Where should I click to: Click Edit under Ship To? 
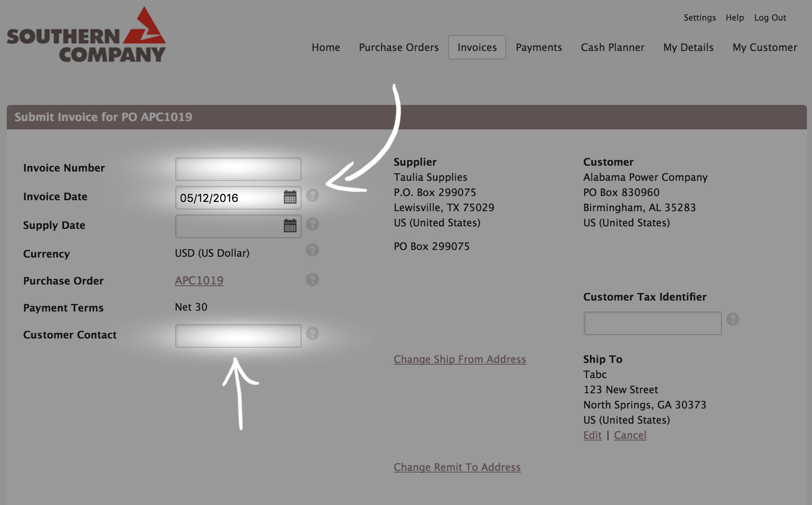(593, 435)
